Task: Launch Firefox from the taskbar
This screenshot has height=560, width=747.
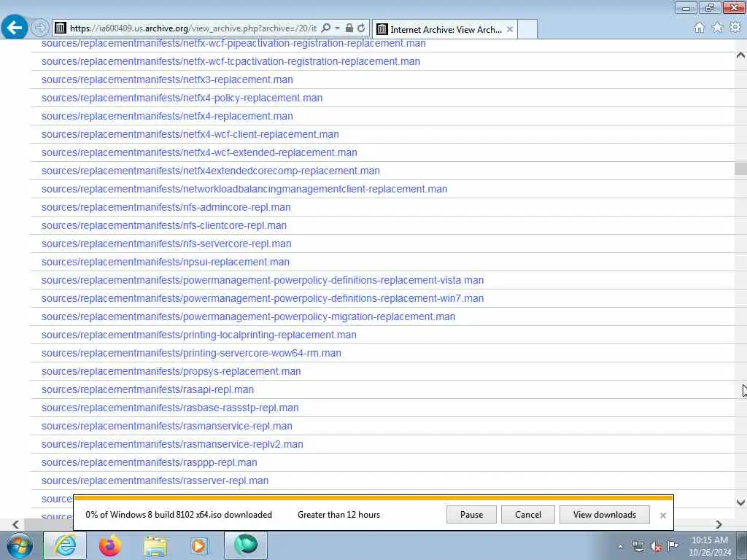Action: (110, 545)
